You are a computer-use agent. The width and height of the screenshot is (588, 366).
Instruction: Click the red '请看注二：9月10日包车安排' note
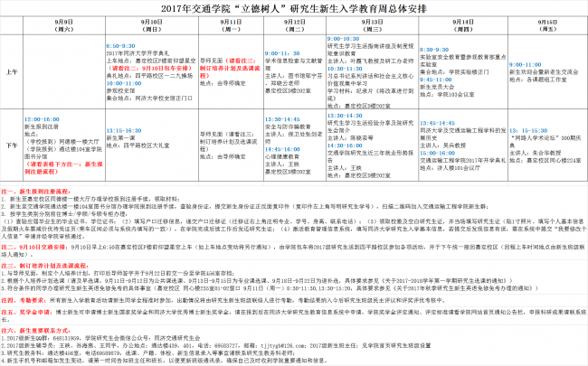coord(151,68)
